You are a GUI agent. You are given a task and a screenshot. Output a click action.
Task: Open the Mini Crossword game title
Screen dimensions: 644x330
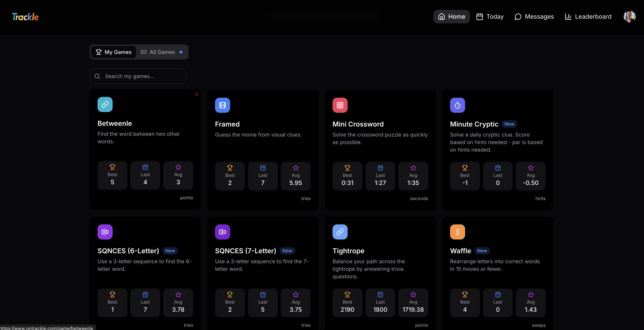coord(358,124)
